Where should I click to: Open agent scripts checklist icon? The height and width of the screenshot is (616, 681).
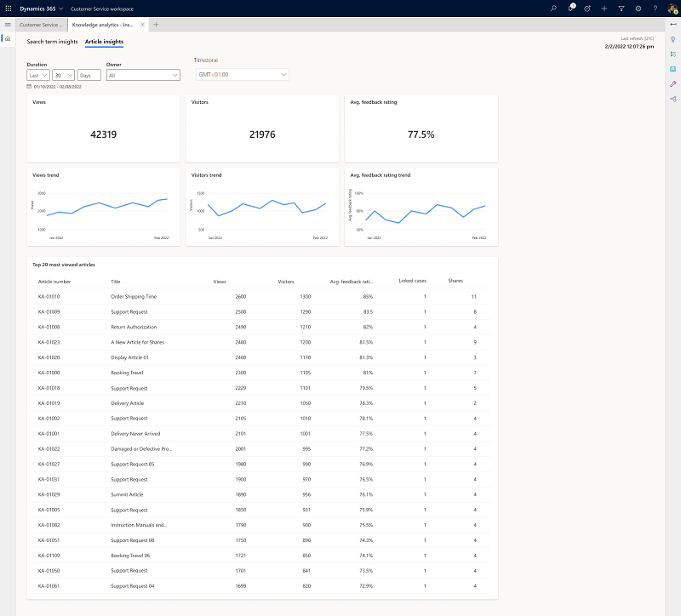point(672,54)
